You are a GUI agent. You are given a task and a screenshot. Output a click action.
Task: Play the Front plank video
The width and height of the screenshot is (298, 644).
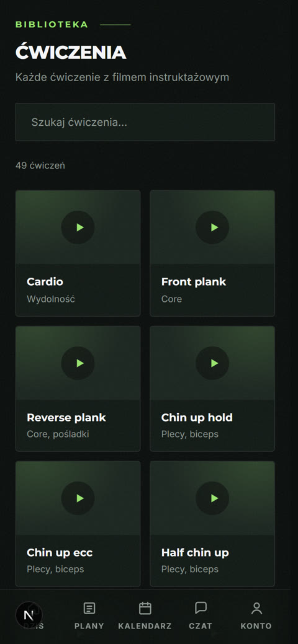(212, 227)
